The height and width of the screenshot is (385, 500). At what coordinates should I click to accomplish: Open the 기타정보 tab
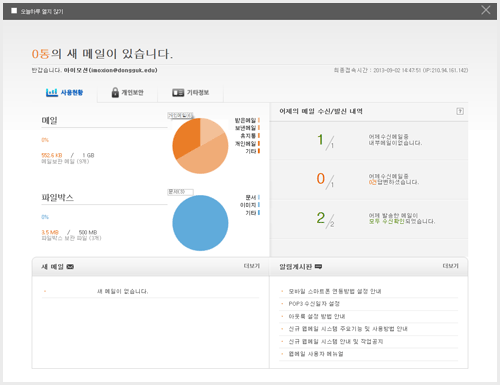[191, 92]
